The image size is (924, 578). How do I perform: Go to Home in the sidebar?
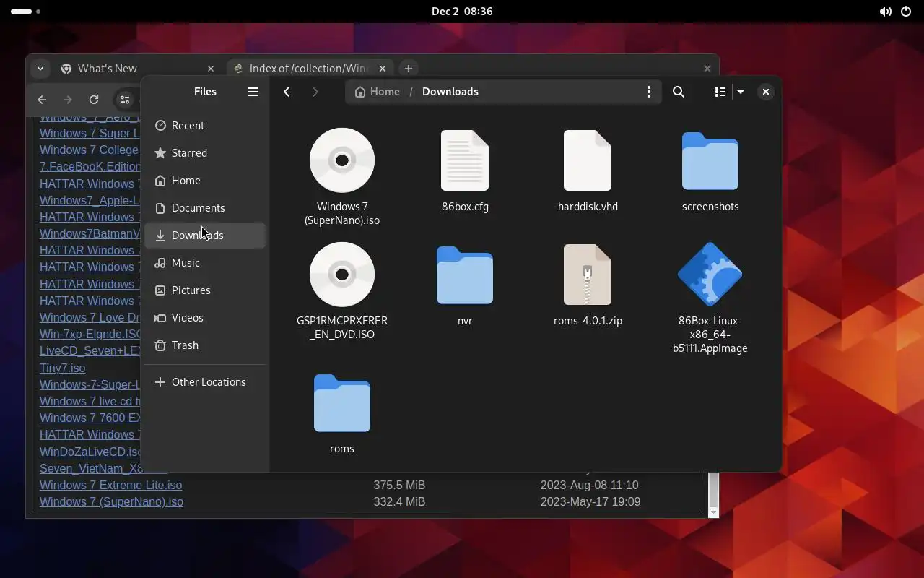point(205,181)
